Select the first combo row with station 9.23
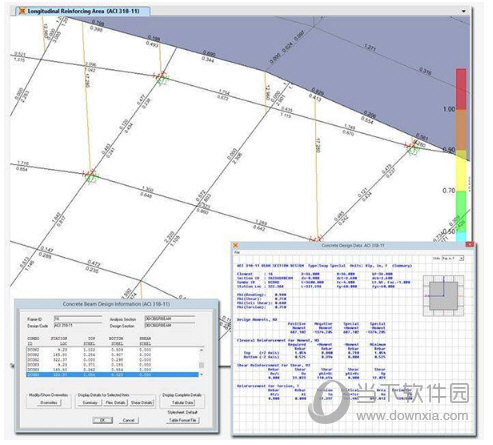The image size is (493, 445). [x=112, y=350]
